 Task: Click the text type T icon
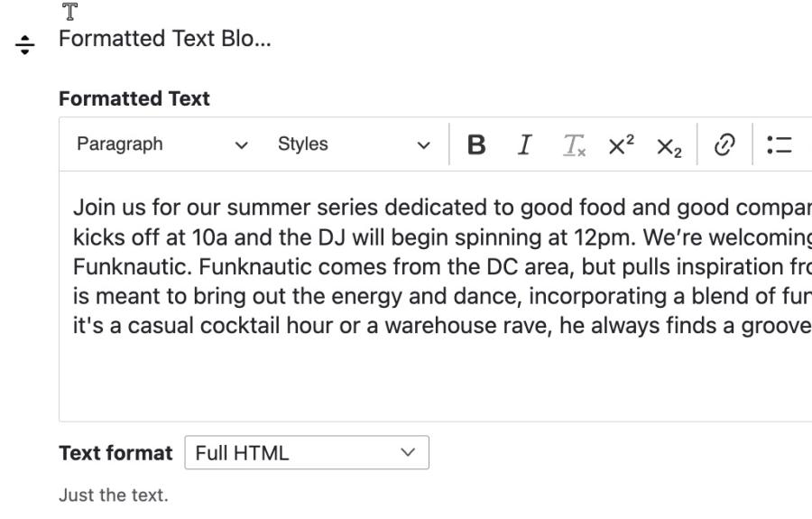click(70, 12)
